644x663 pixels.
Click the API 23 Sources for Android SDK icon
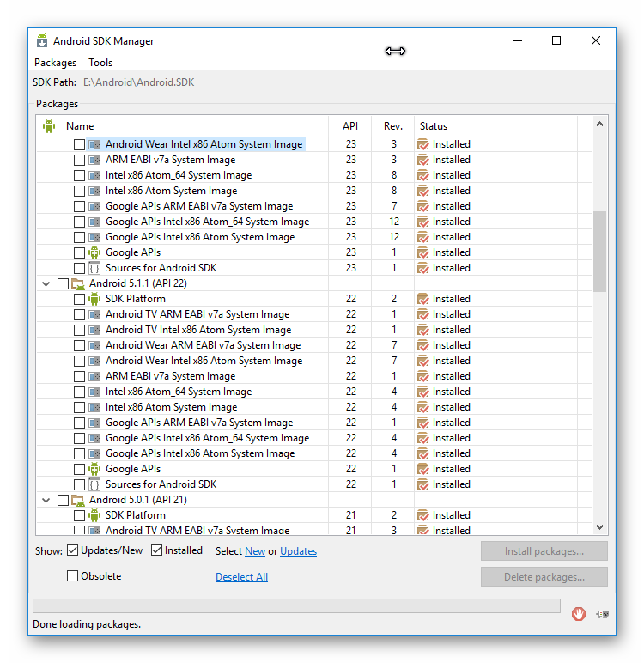[x=94, y=268]
